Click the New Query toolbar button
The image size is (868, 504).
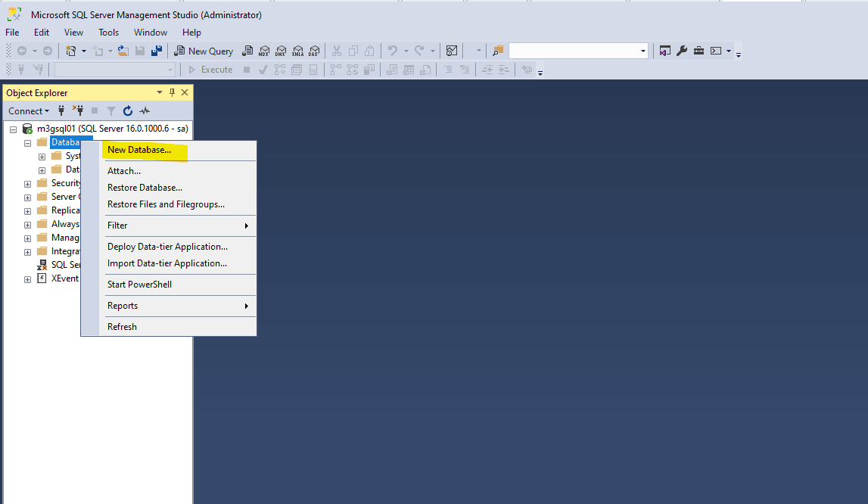pyautogui.click(x=204, y=51)
